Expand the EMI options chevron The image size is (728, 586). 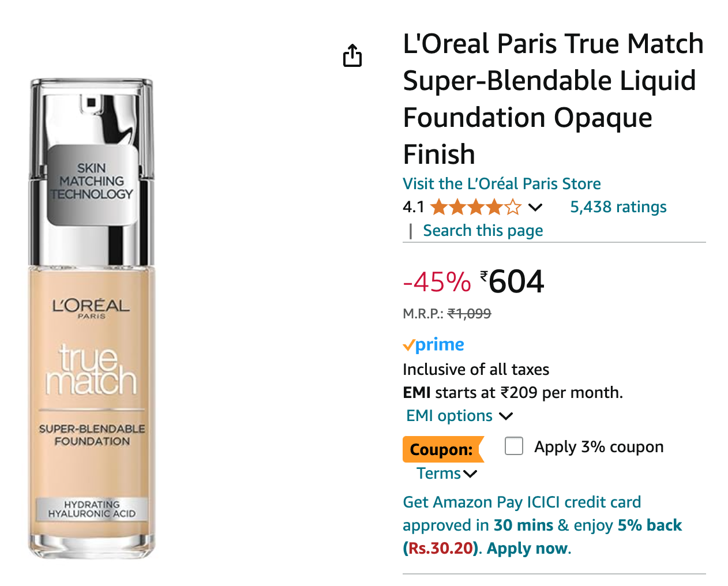[506, 416]
